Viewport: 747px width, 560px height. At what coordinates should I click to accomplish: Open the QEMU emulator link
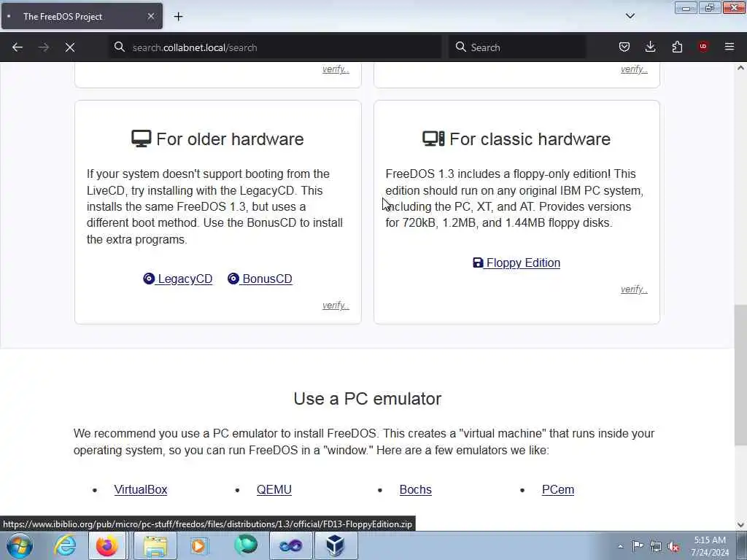click(274, 489)
